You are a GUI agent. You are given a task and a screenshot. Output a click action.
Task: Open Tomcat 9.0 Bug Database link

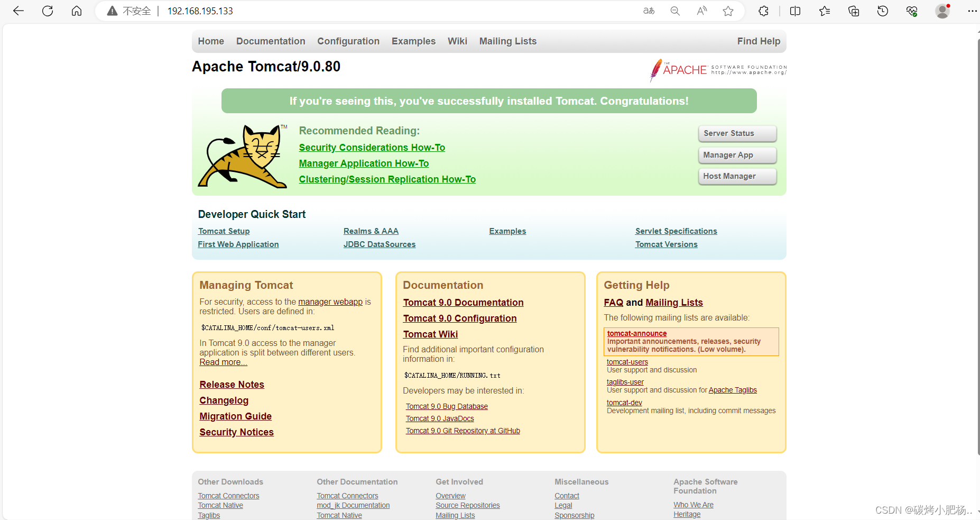coord(447,406)
